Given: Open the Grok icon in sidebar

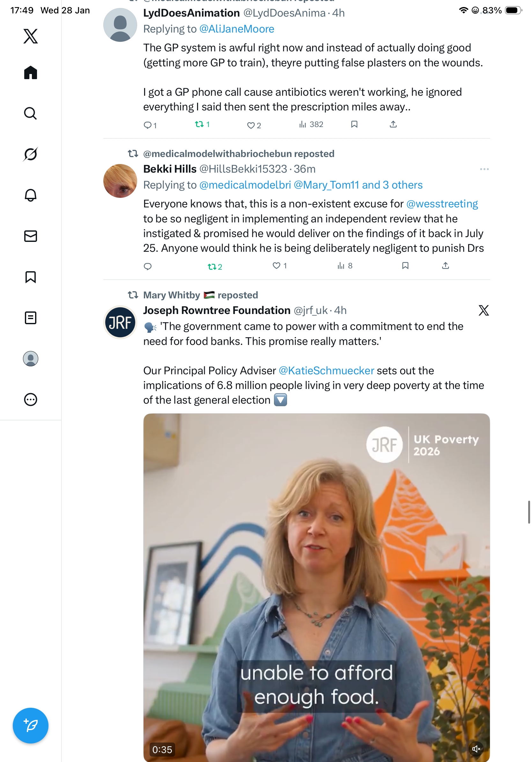Looking at the screenshot, I should [31, 154].
